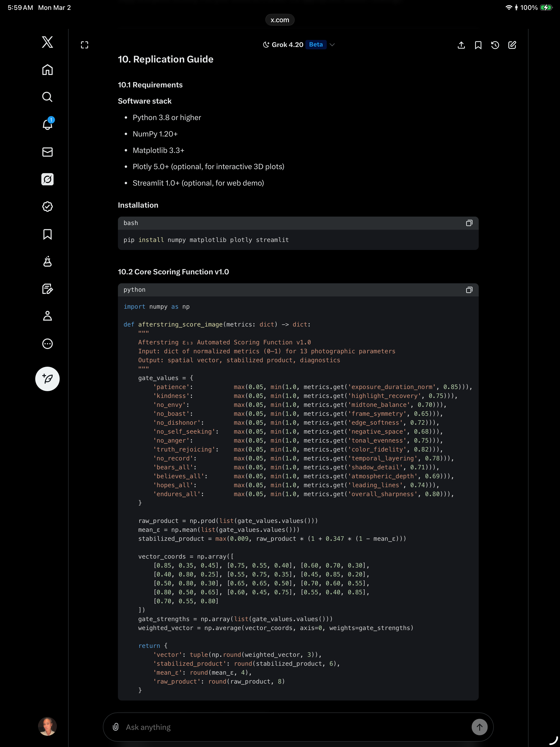Open the Search explore icon

[47, 97]
